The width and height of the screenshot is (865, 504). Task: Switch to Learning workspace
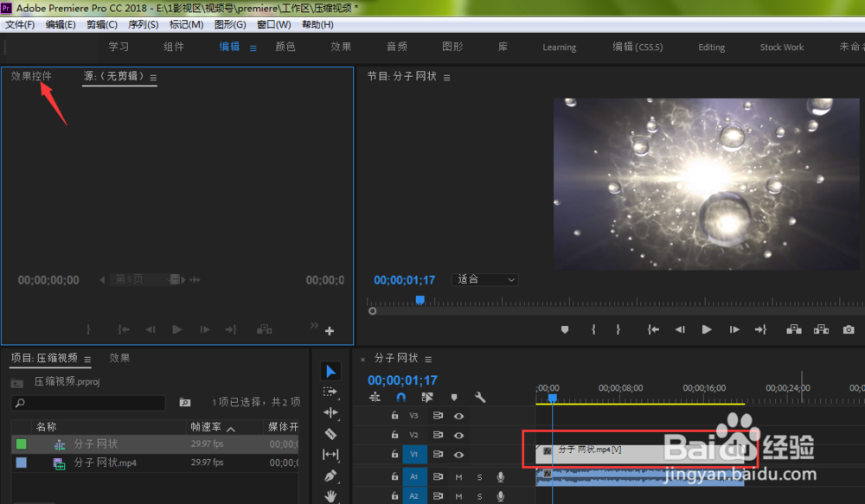pos(560,47)
